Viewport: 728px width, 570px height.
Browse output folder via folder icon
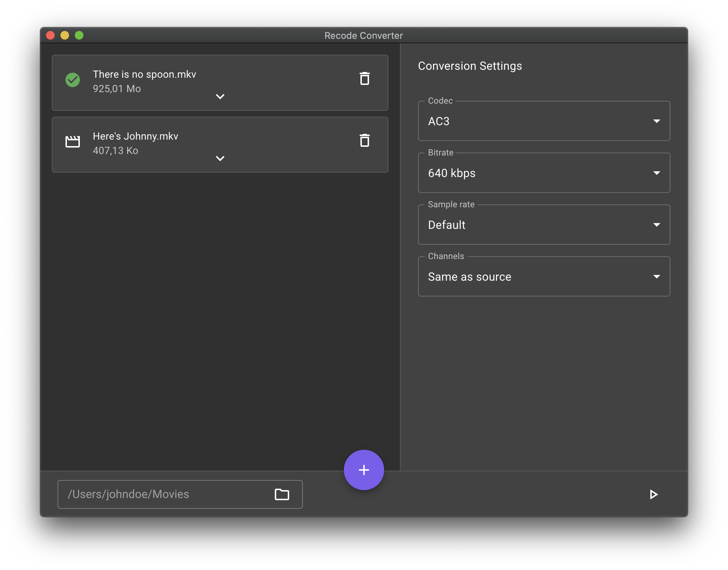(x=282, y=494)
